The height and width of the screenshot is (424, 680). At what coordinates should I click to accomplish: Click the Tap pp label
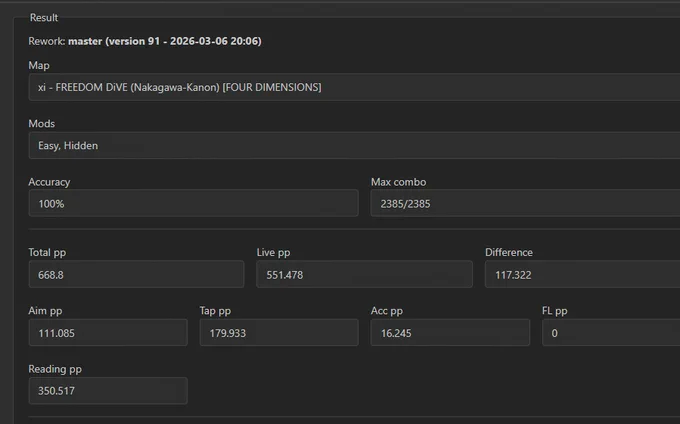[x=215, y=311]
